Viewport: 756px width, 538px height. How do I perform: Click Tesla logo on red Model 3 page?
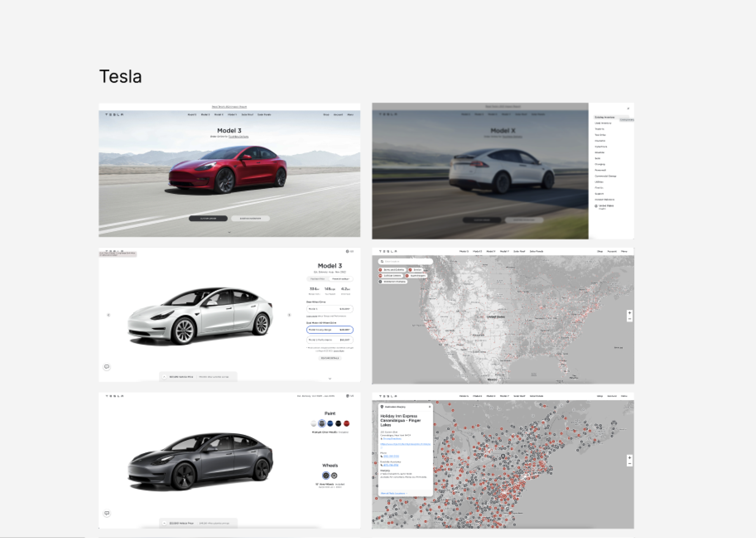click(114, 115)
